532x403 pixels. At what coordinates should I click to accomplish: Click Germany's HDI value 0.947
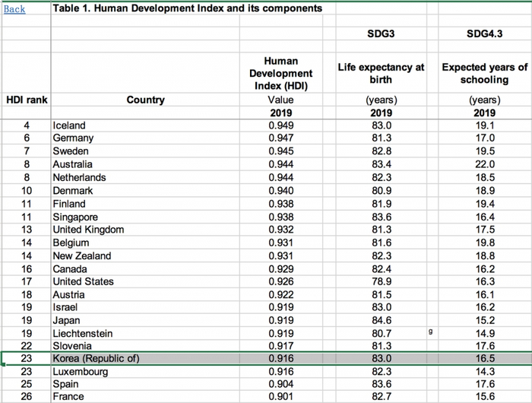(280, 138)
